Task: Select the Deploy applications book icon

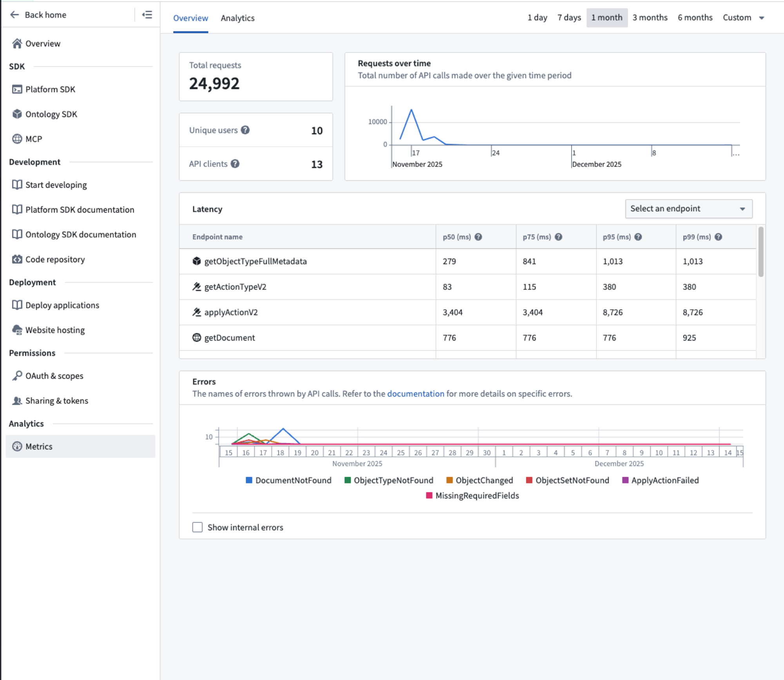Action: [x=17, y=305]
